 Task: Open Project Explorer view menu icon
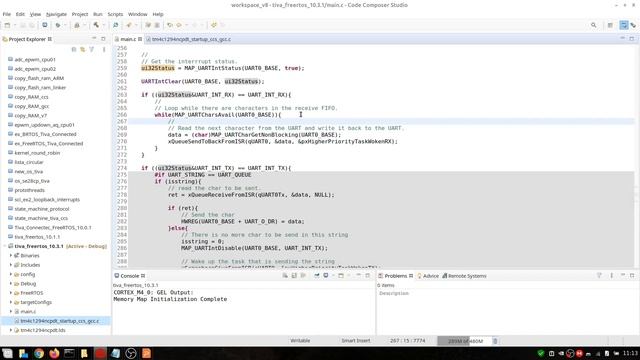[104, 49]
